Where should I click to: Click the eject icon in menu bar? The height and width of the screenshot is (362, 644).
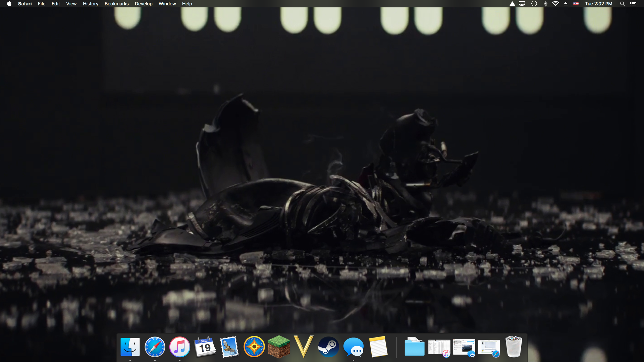click(566, 4)
